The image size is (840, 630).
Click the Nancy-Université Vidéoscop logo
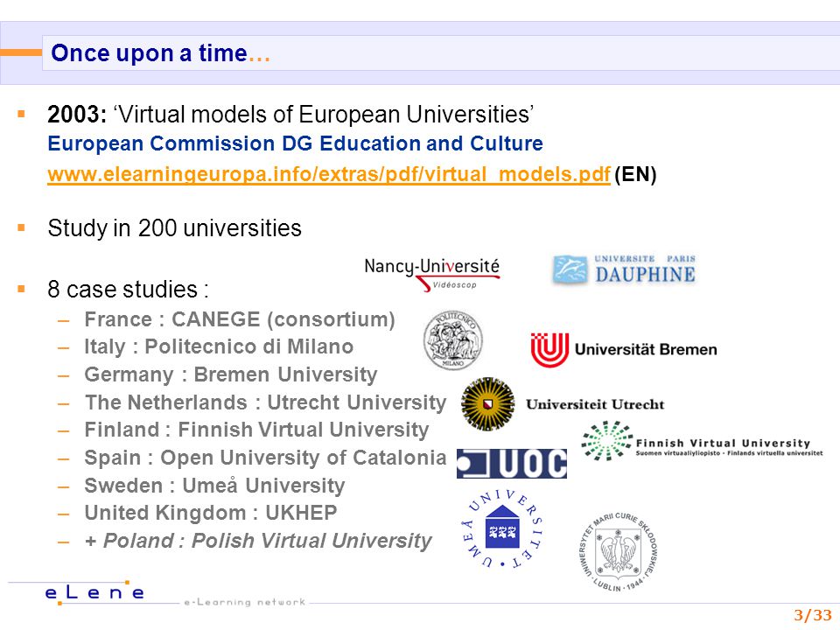pyautogui.click(x=431, y=274)
